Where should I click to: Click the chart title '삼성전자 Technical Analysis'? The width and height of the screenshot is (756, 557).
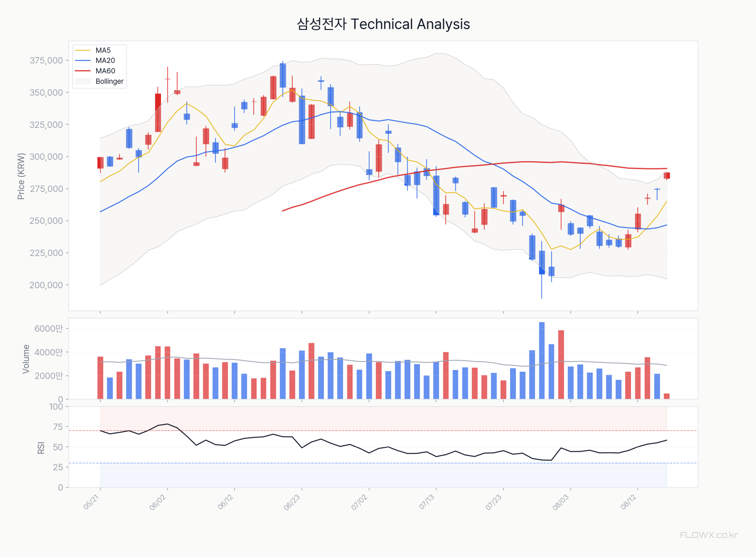click(383, 24)
